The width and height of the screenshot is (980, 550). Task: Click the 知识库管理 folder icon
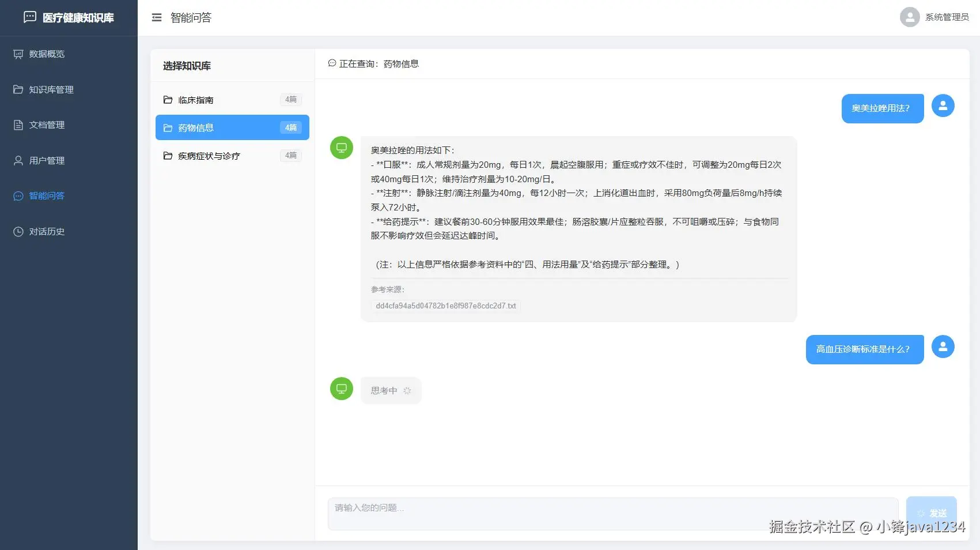coord(18,89)
